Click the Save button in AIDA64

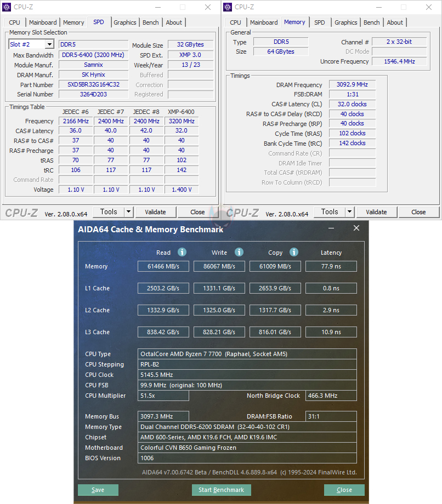pyautogui.click(x=98, y=490)
